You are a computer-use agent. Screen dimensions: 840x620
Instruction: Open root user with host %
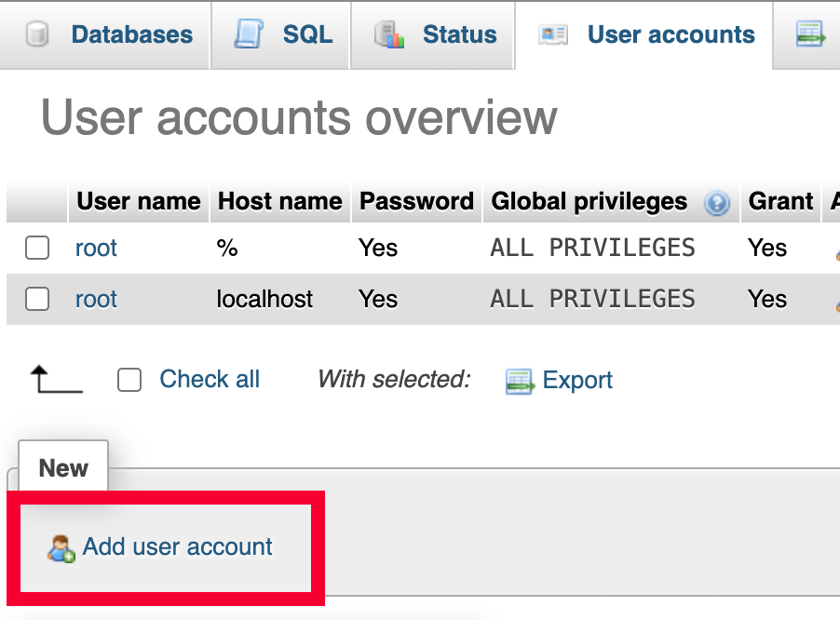coord(96,248)
